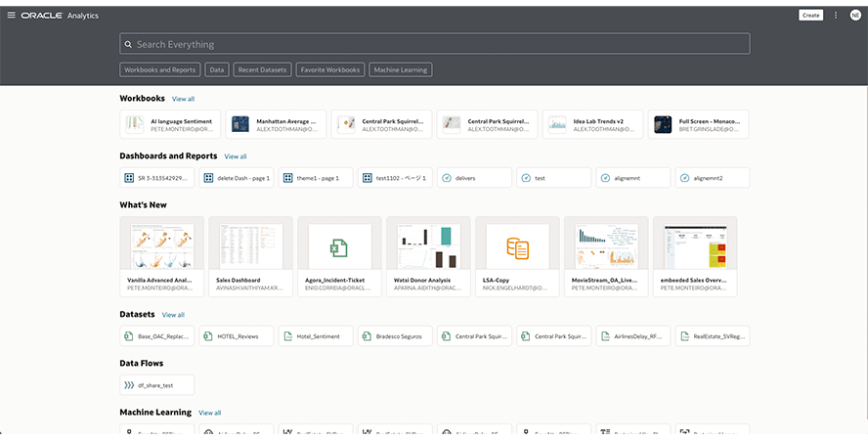This screenshot has height=440, width=868.
Task: Open the vertical ellipsis page menu
Action: click(x=836, y=15)
